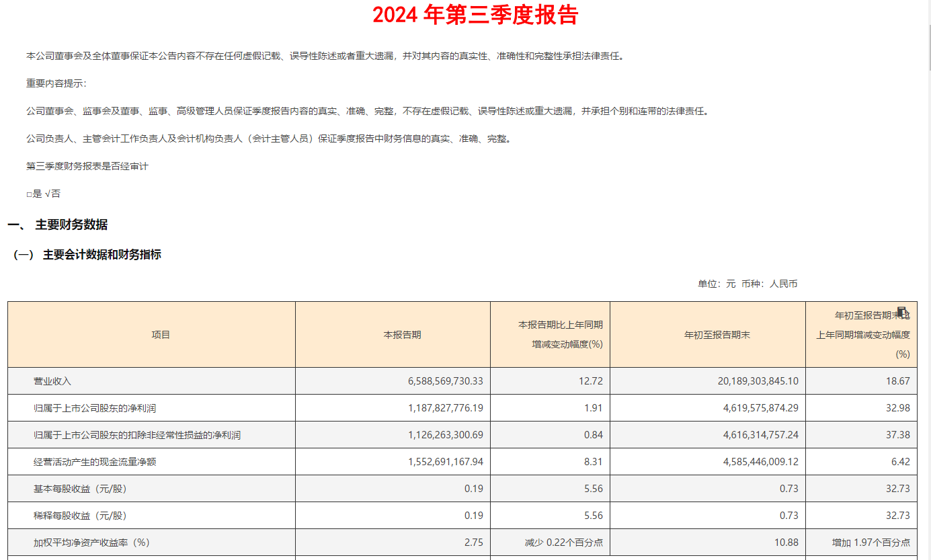Click the 单位：元 币种：人民币 label
Viewport: 931px width, 560px height.
click(747, 284)
